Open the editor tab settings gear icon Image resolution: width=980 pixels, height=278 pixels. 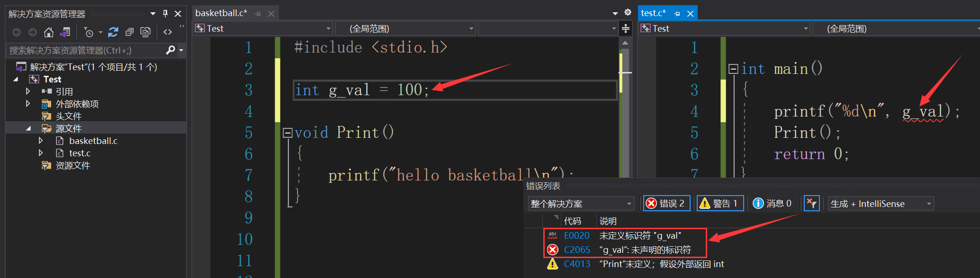[x=628, y=13]
